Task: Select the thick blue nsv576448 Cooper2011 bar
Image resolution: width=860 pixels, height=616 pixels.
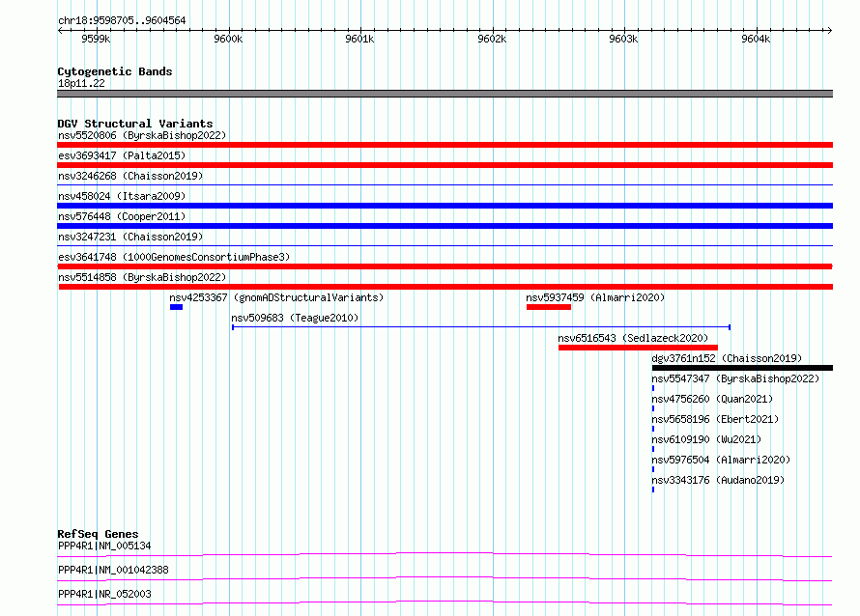Action: click(444, 226)
